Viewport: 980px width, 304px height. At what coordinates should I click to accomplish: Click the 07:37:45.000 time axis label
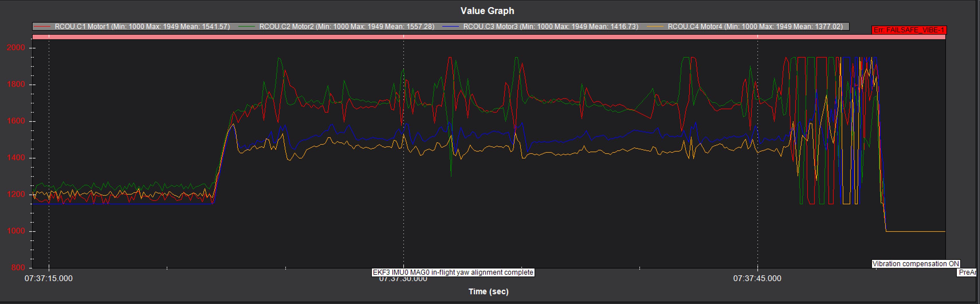[x=757, y=278]
